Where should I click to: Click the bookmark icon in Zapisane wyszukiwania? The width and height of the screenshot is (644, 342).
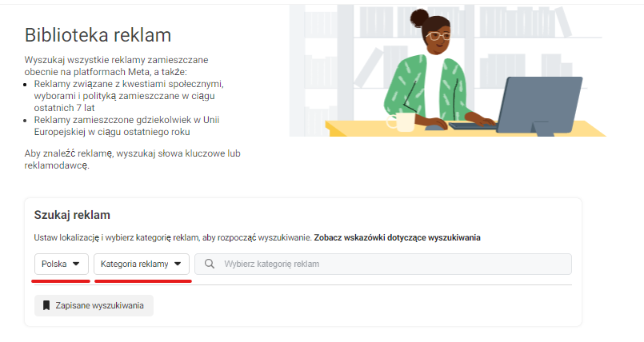[46, 305]
